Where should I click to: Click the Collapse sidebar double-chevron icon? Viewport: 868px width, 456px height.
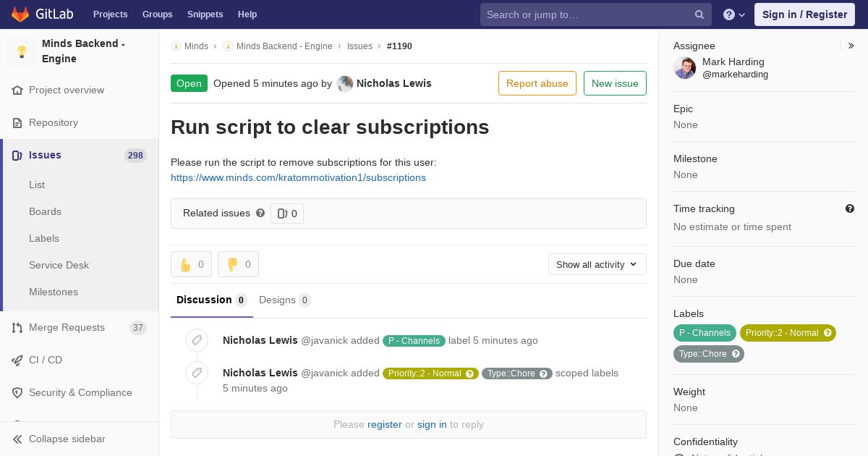tap(17, 439)
